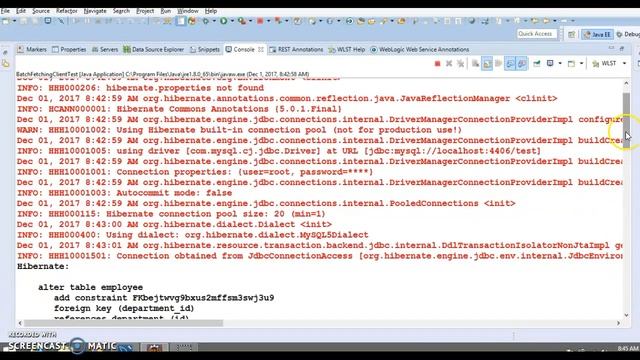Maximize the Console view panel
The image size is (640, 360).
(x=622, y=49)
